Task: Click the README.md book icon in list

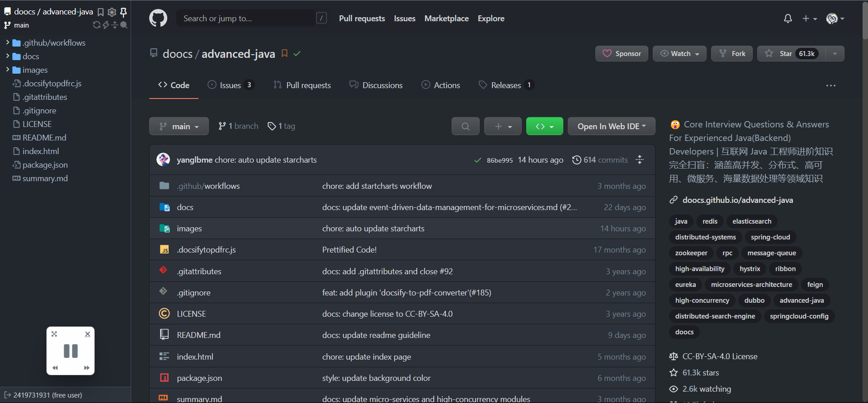Action: (x=164, y=335)
